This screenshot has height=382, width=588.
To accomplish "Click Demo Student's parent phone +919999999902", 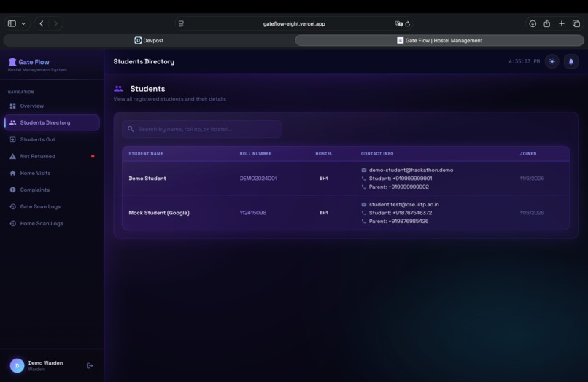I will click(x=409, y=187).
